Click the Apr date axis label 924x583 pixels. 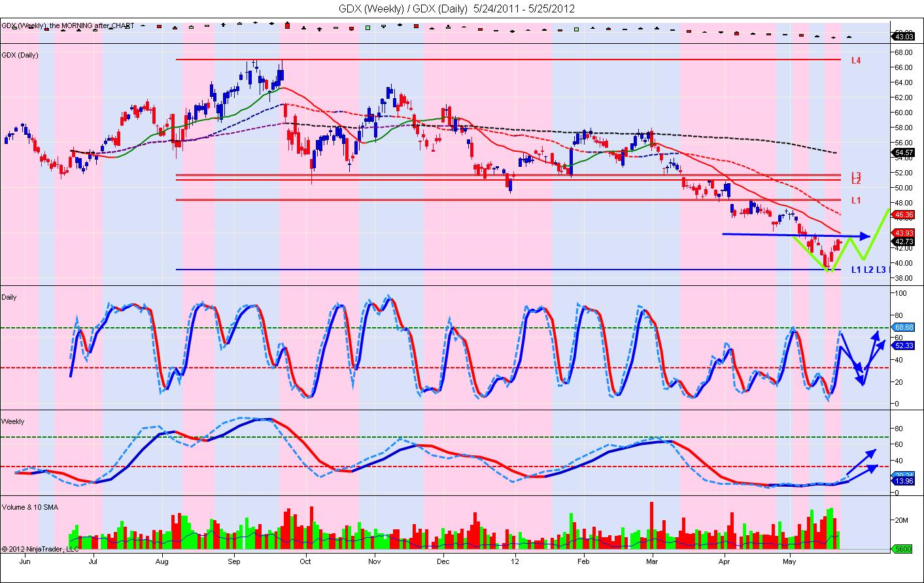point(725,561)
